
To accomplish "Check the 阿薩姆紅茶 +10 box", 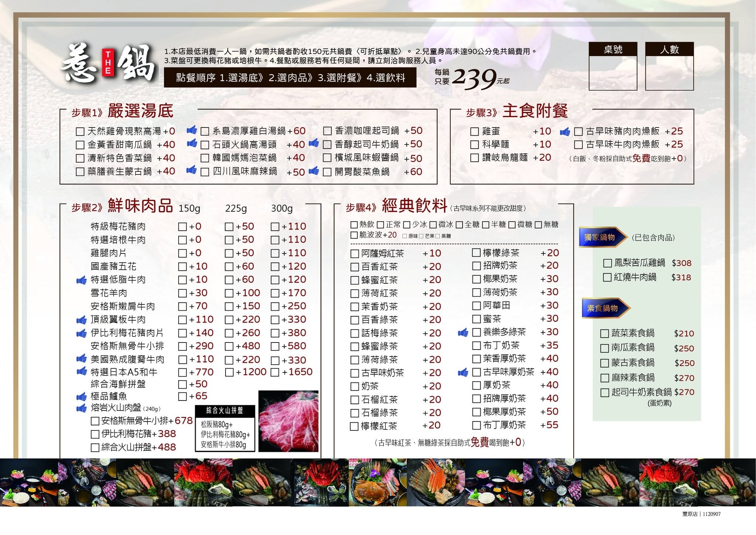I will pos(354,254).
